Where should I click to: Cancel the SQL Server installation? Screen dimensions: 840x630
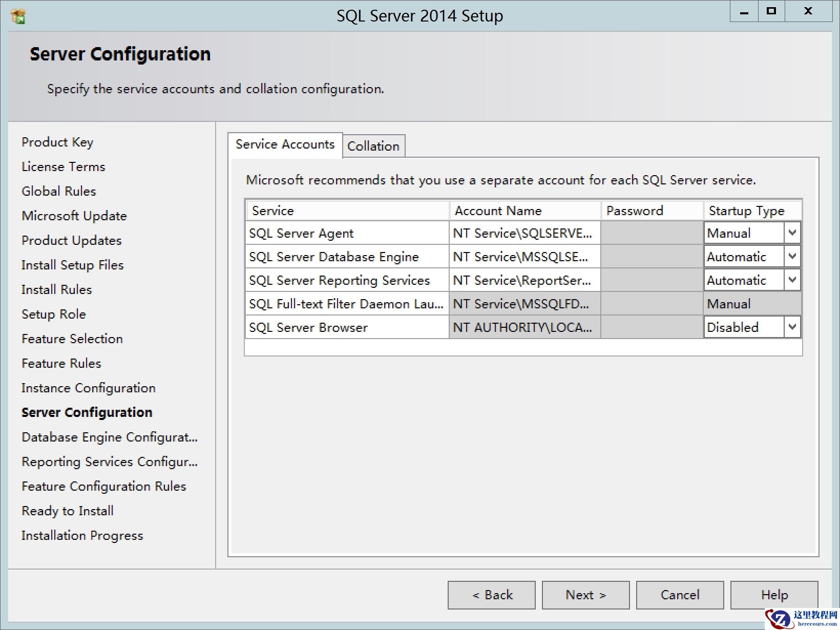click(680, 595)
